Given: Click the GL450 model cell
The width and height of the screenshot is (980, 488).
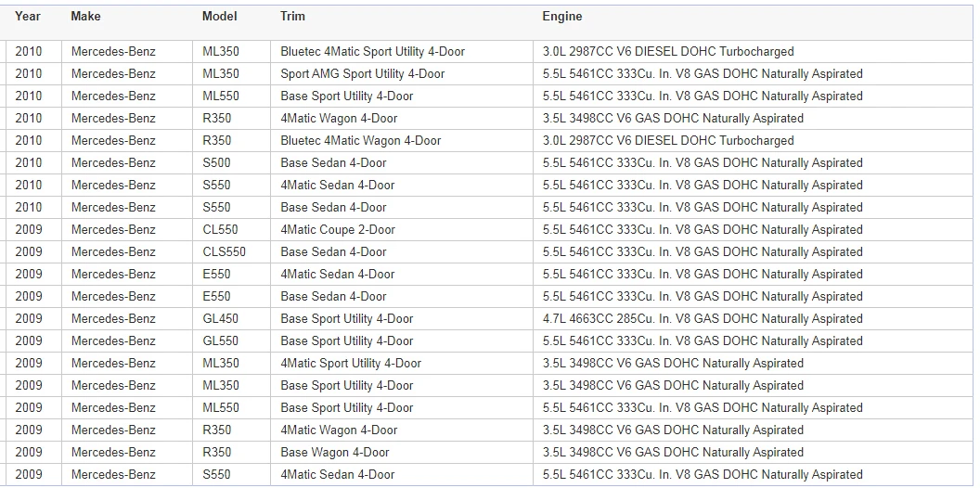Looking at the screenshot, I should (x=231, y=318).
